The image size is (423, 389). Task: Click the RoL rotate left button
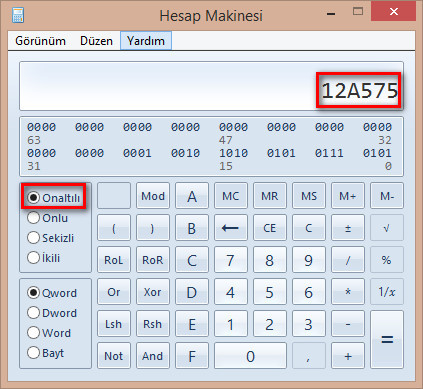(x=114, y=260)
